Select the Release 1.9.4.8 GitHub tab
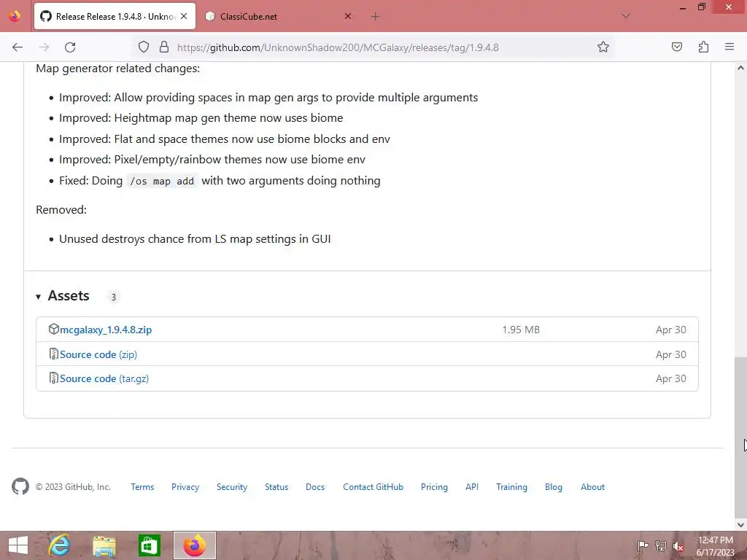 tap(115, 16)
